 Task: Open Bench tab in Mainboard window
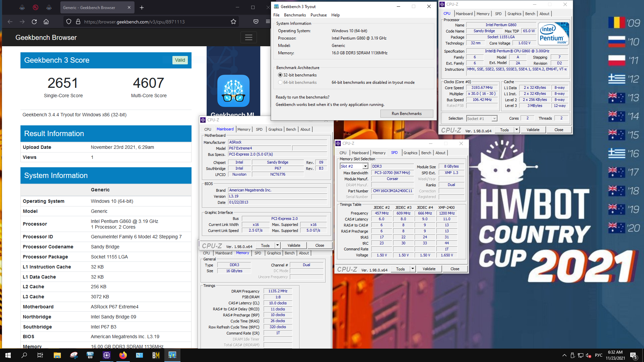pos(291,129)
